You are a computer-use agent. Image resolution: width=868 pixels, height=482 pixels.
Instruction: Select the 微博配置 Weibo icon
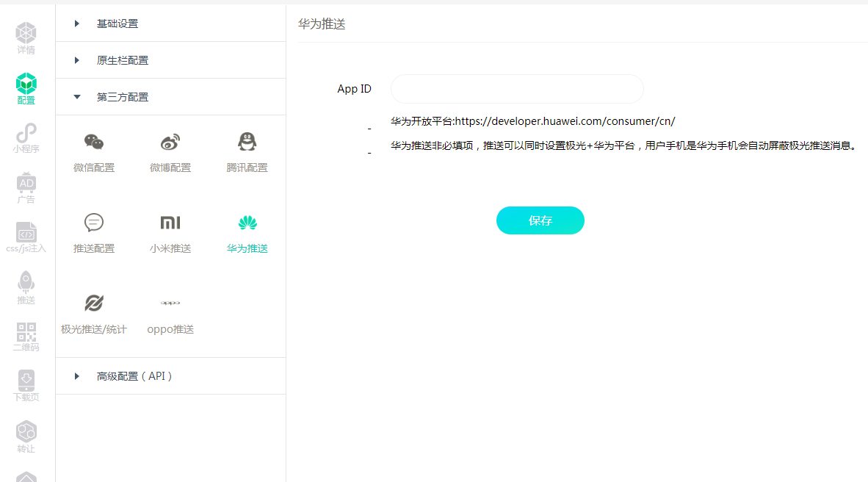pos(170,143)
